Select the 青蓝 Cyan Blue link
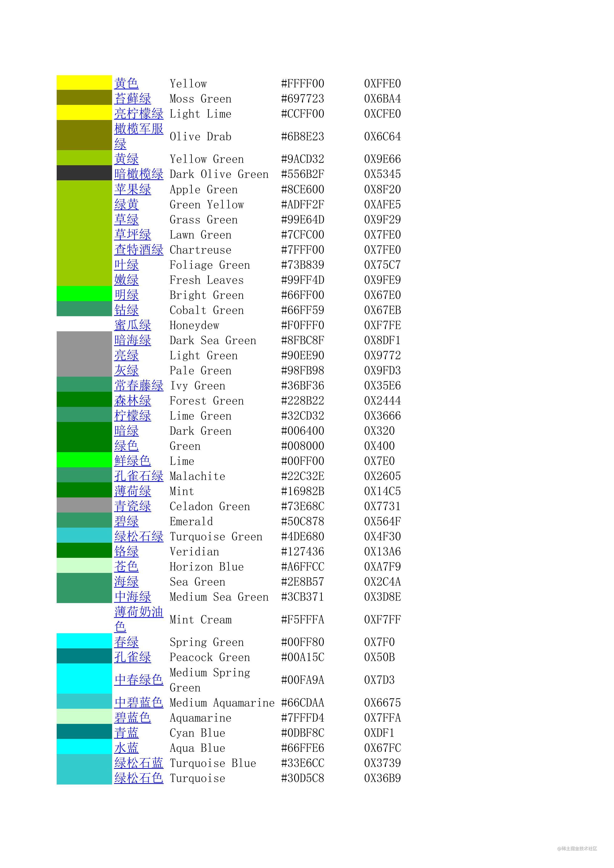 (x=127, y=733)
